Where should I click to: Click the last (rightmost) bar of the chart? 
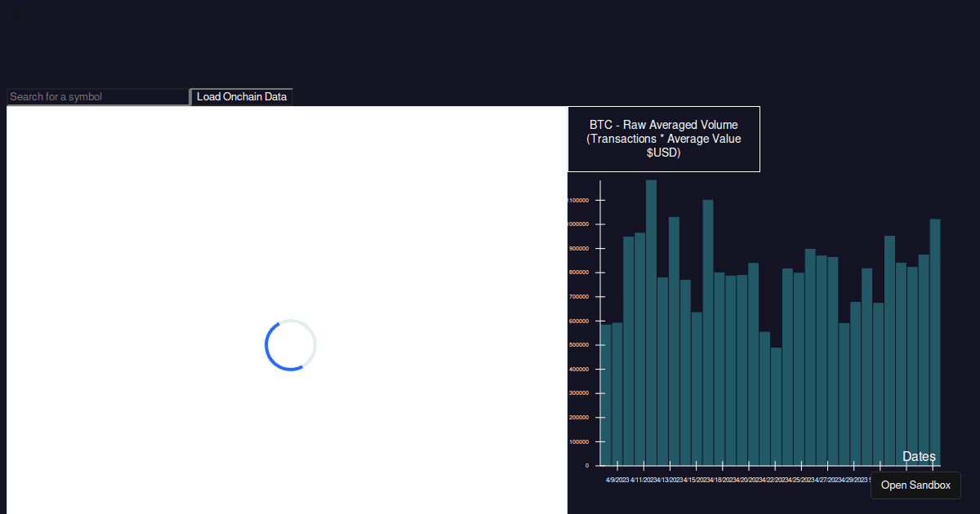[935, 342]
